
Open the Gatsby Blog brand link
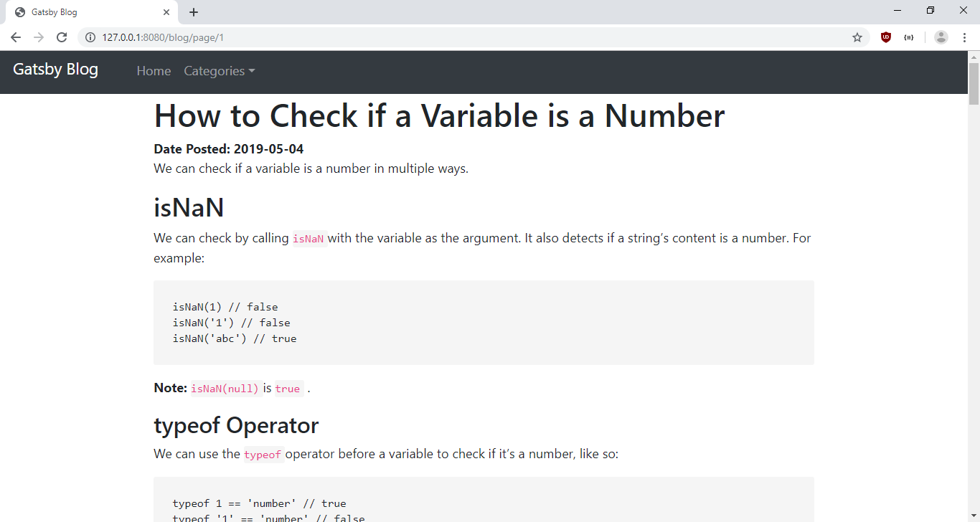55,70
